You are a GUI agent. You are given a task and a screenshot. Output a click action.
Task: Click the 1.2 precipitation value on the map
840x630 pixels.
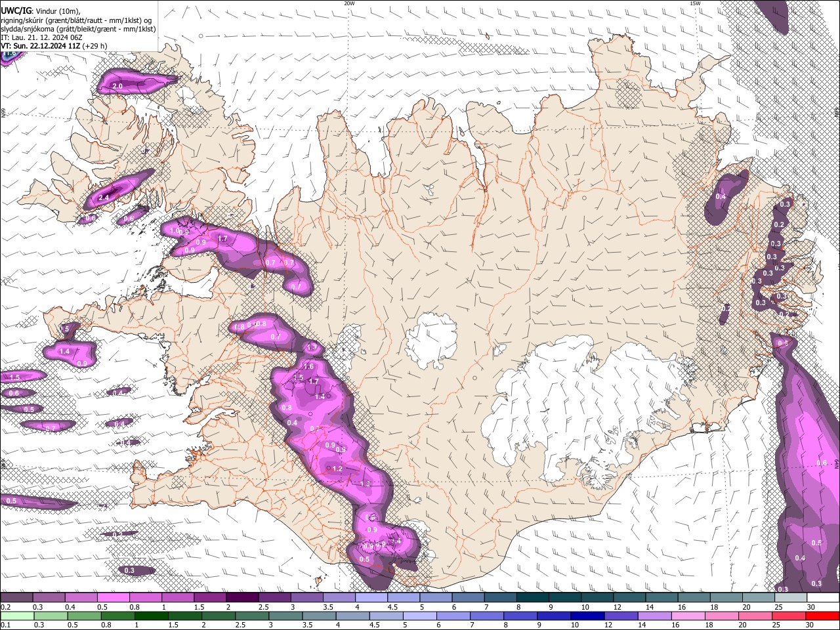click(337, 469)
